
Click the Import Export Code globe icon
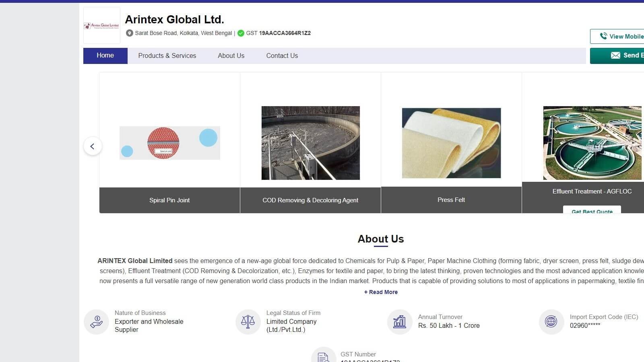coord(551,321)
